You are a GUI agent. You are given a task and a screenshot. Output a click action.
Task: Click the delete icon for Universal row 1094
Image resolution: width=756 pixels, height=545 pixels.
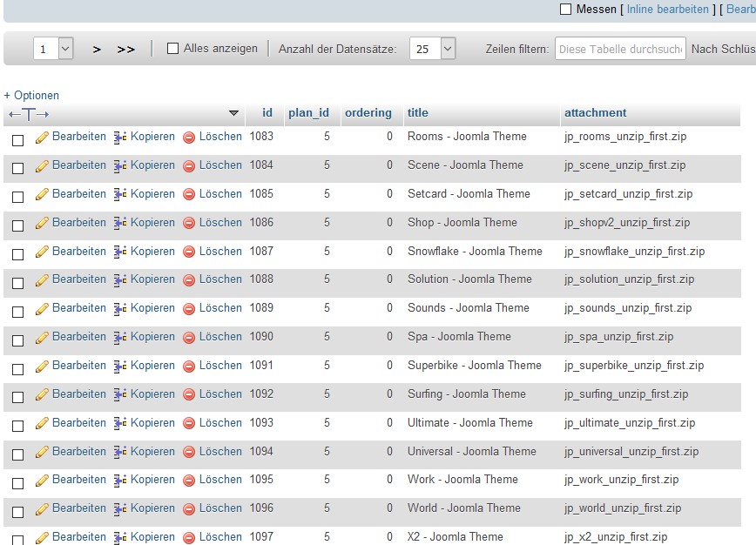coord(189,453)
